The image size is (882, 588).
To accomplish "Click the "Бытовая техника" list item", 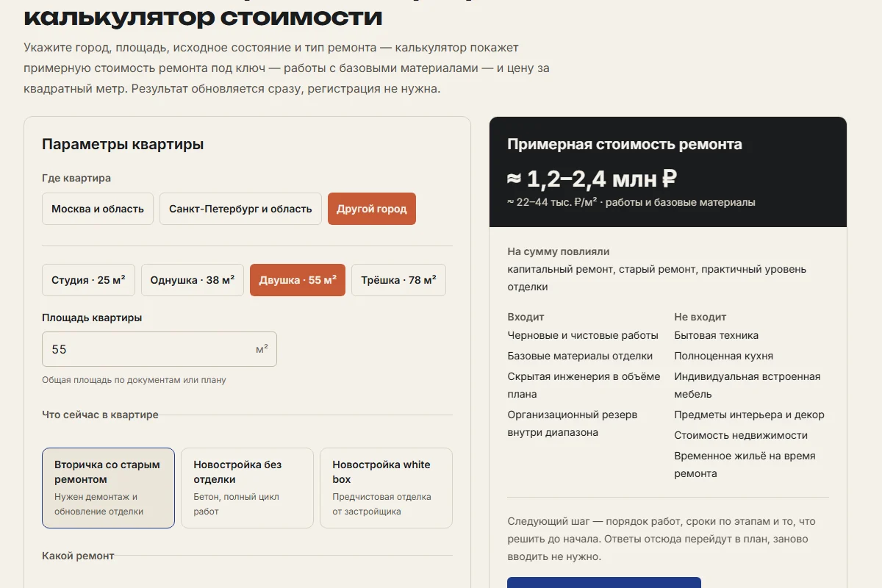I will click(717, 335).
